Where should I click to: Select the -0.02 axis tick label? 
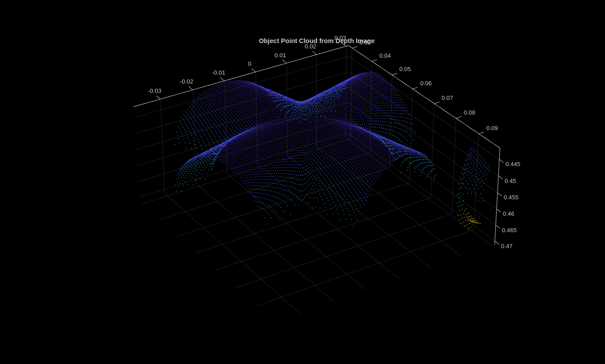tap(187, 82)
